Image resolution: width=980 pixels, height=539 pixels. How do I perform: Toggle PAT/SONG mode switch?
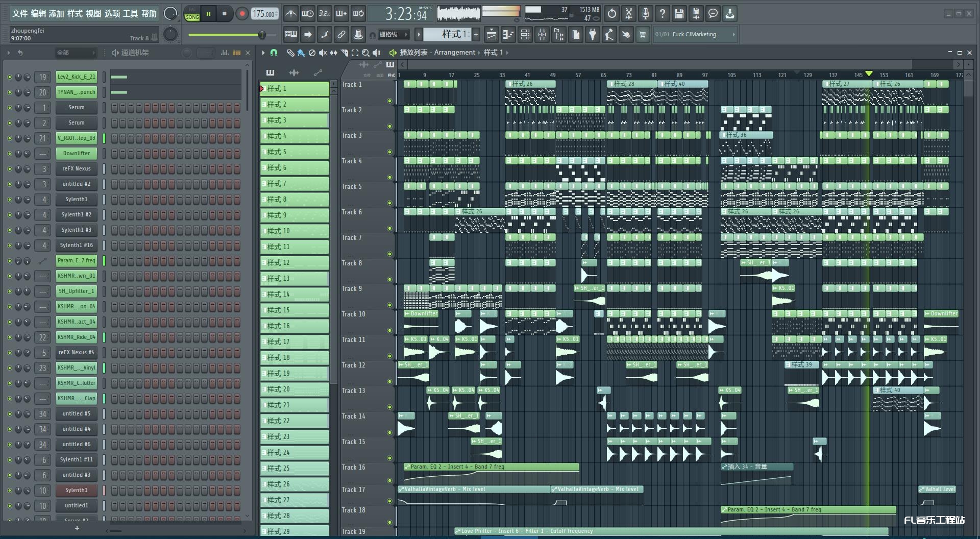[192, 14]
